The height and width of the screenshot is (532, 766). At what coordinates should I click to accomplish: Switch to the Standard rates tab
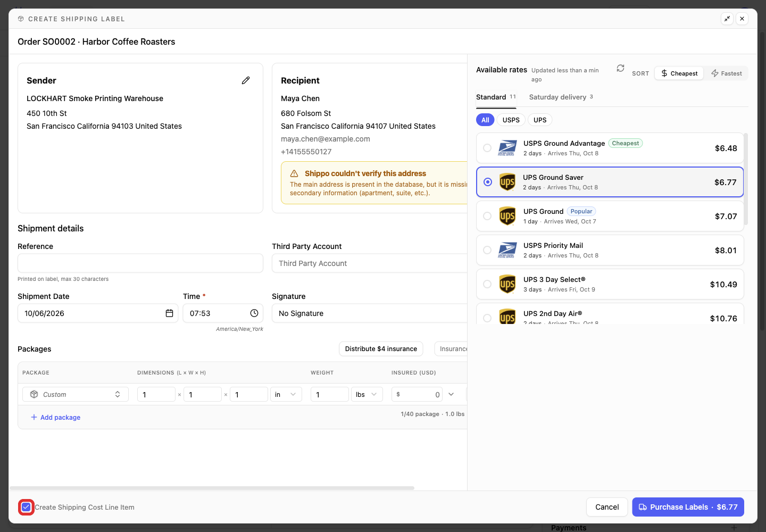pyautogui.click(x=496, y=97)
